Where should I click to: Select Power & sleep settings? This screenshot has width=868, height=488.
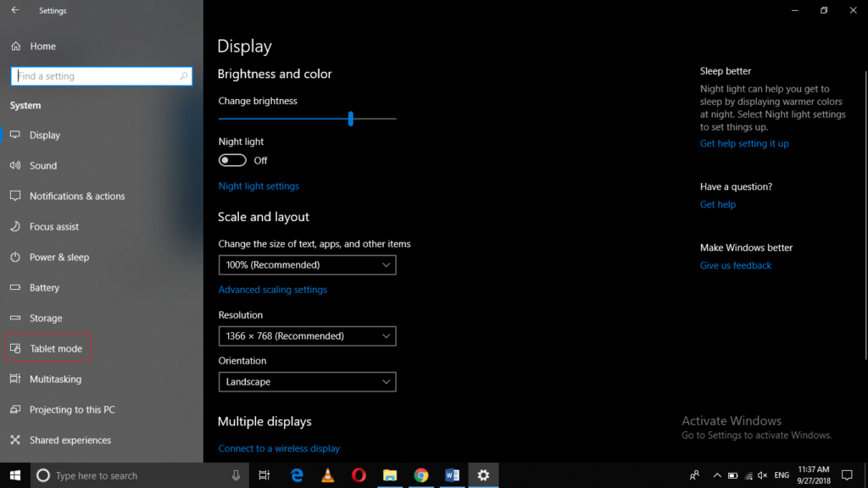tap(57, 257)
